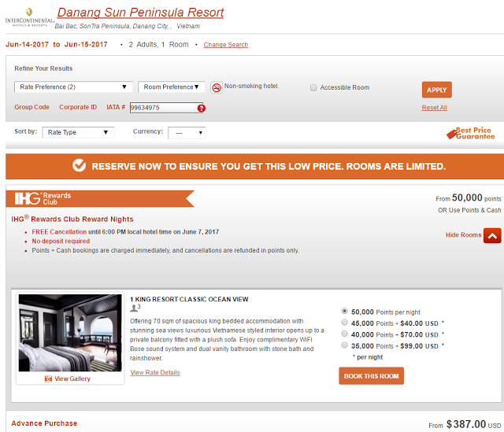Click the Best Price Guarantee badge
Viewport: 504px width, 432px height.
coord(471,133)
